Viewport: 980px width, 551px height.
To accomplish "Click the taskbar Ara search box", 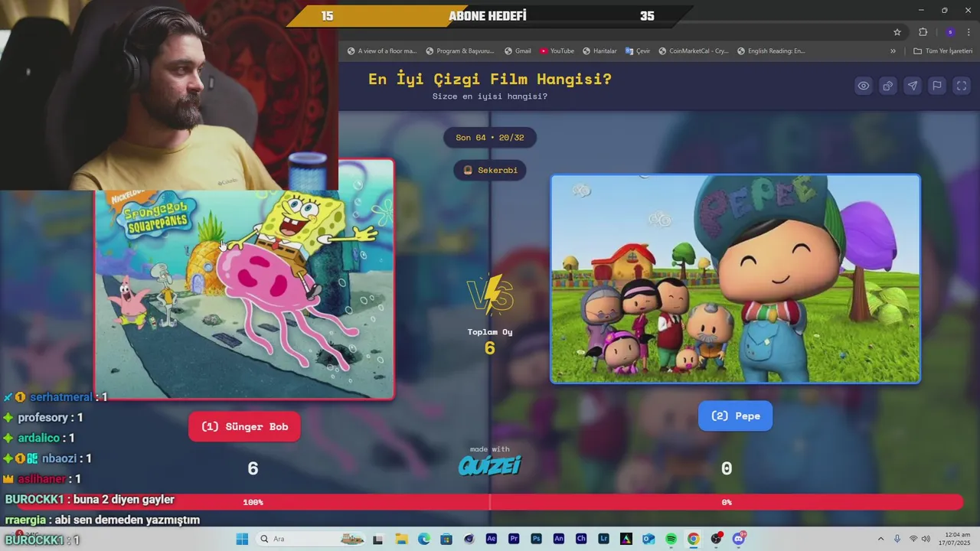I will point(311,539).
